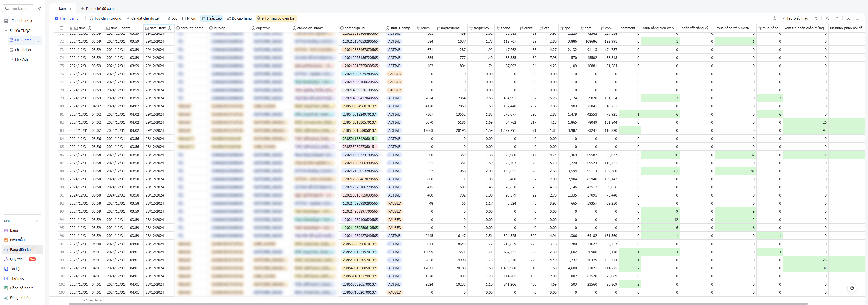Click Thêm chế độ xem button

tap(97, 8)
